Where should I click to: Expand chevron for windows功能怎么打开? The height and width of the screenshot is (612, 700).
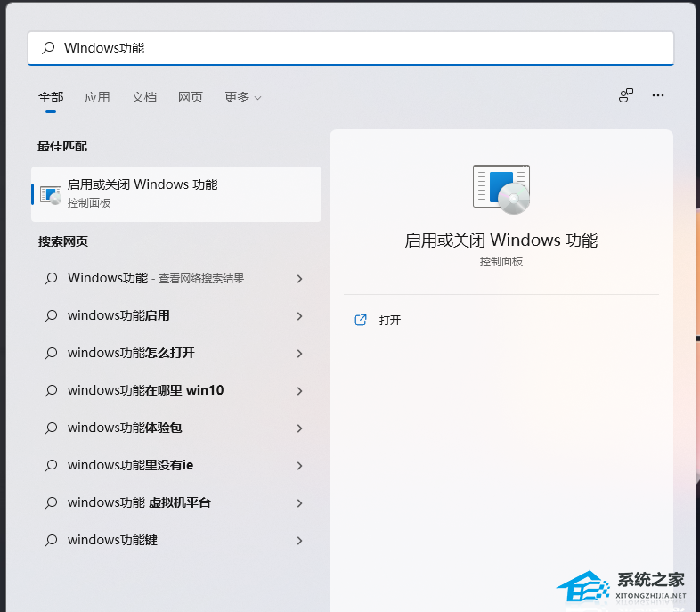(x=299, y=354)
